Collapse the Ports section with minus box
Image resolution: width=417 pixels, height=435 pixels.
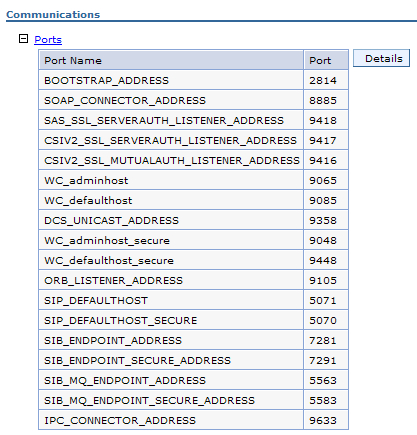click(23, 39)
